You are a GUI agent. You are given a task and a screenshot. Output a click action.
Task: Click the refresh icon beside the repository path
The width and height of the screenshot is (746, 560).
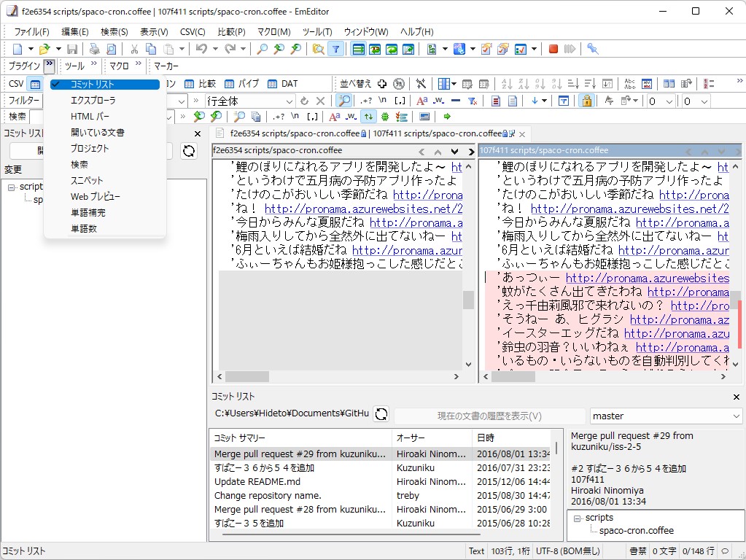[x=381, y=414]
